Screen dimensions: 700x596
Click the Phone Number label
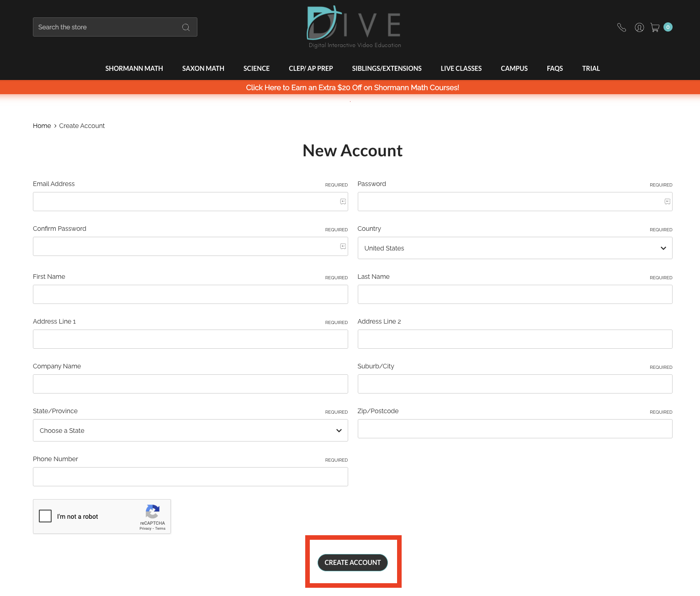pos(55,459)
